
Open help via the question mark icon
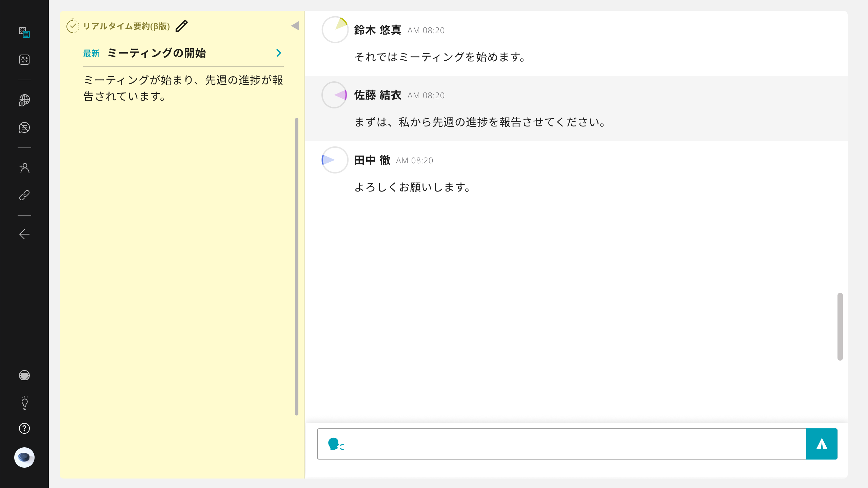(x=24, y=428)
